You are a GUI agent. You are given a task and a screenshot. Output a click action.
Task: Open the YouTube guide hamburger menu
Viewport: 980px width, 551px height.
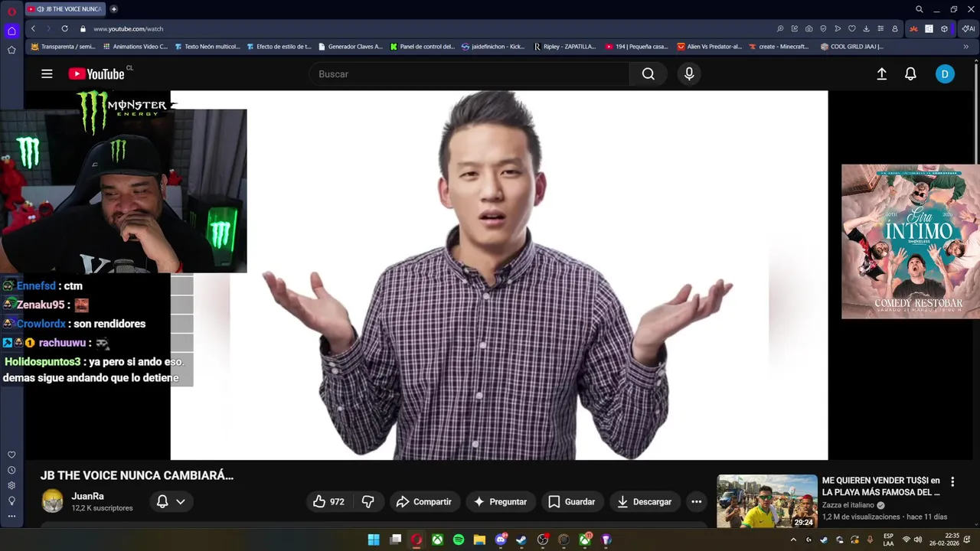(47, 74)
